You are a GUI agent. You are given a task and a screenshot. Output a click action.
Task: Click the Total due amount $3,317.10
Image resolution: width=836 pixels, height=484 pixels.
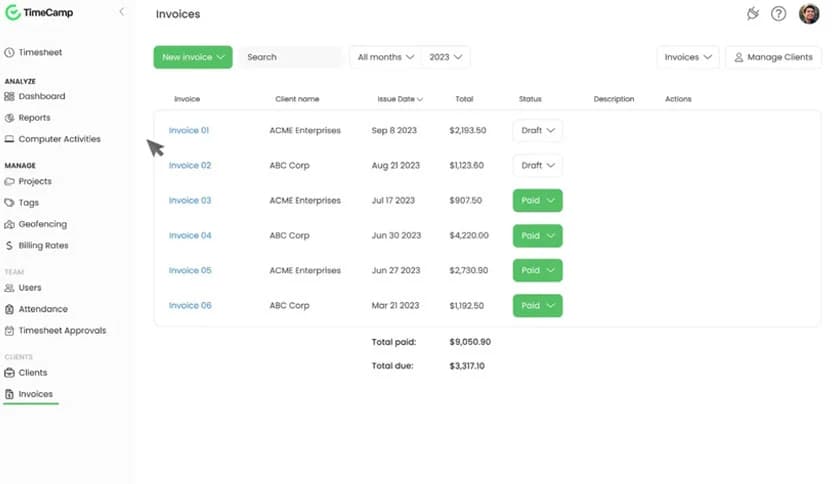467,366
